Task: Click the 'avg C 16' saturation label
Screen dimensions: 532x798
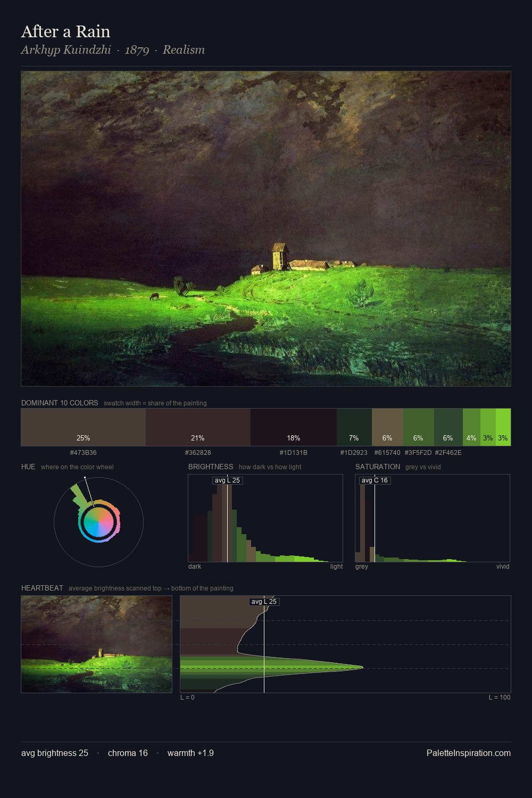Action: (375, 480)
